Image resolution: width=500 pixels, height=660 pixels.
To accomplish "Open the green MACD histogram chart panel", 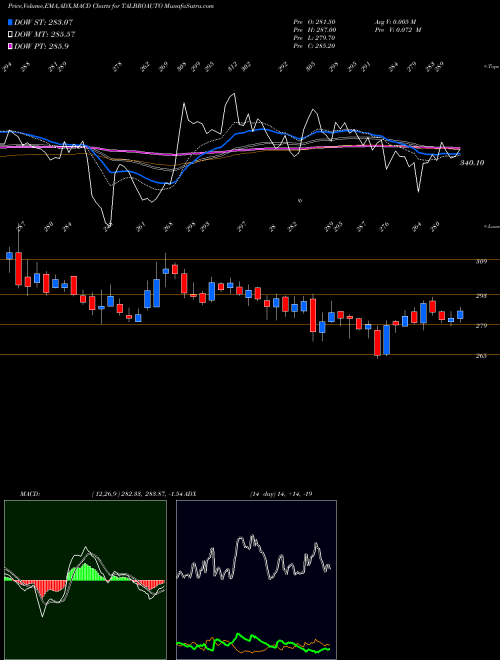I will click(x=85, y=580).
